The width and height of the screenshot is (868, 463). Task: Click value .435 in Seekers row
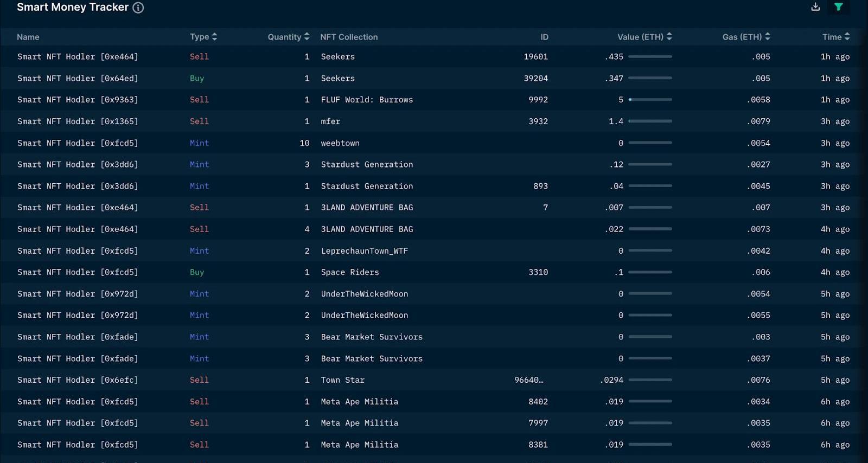[x=614, y=56]
